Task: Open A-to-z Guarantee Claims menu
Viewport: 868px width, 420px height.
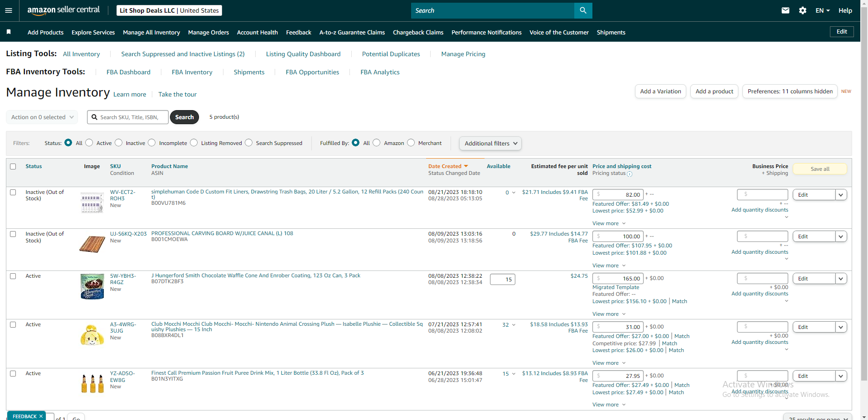Action: 352,32
